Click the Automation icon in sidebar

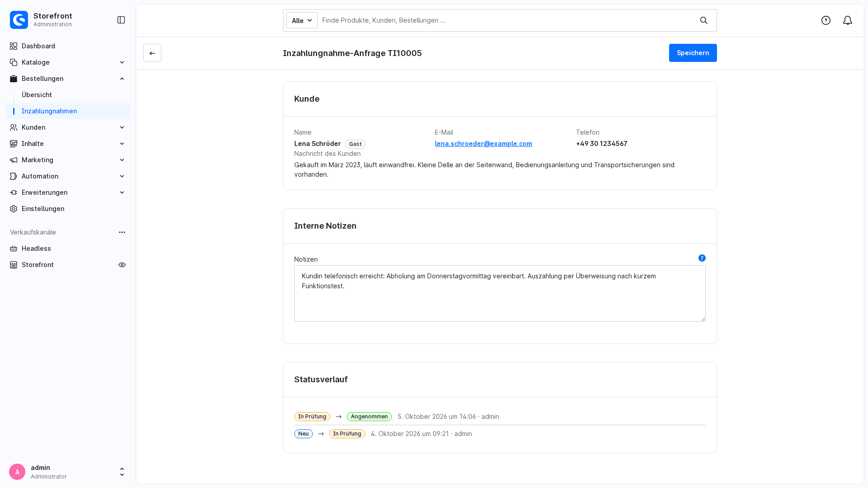(14, 176)
